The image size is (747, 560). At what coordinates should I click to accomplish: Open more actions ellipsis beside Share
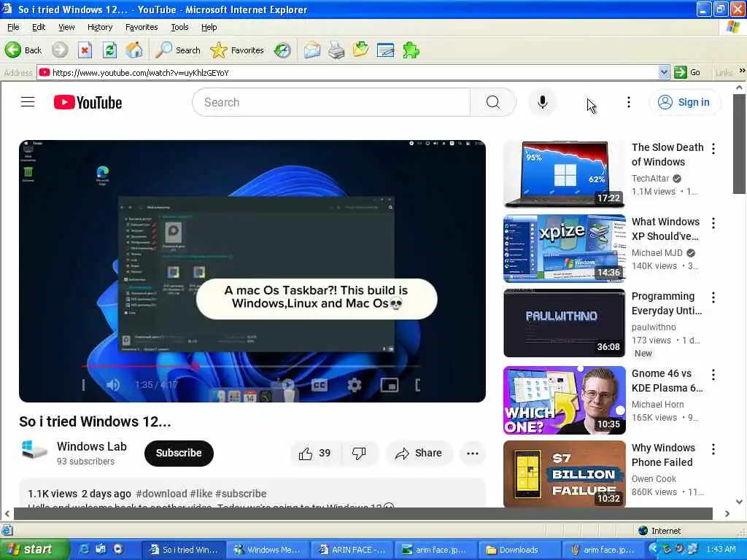pyautogui.click(x=473, y=454)
